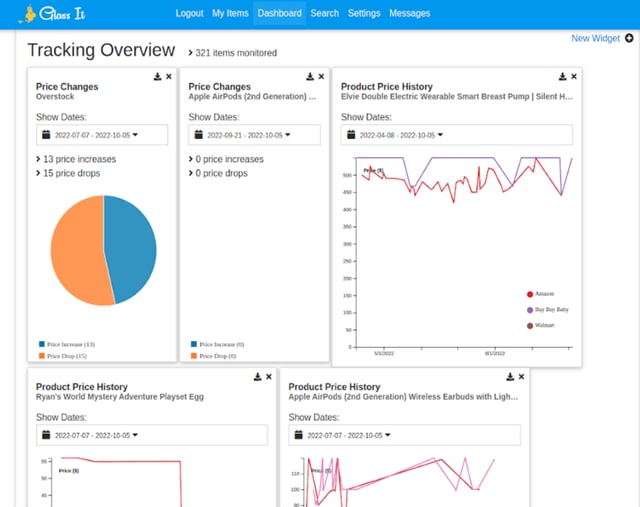Open the Overstock date range dropdown
The height and width of the screenshot is (507, 640).
coord(102,135)
